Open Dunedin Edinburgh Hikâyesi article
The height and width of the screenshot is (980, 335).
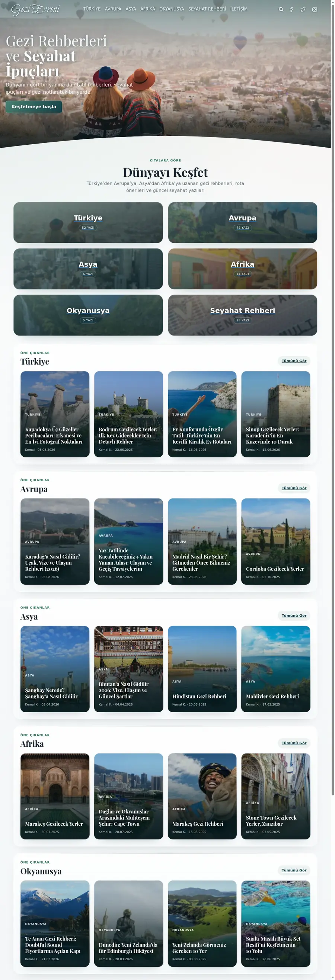click(x=128, y=924)
